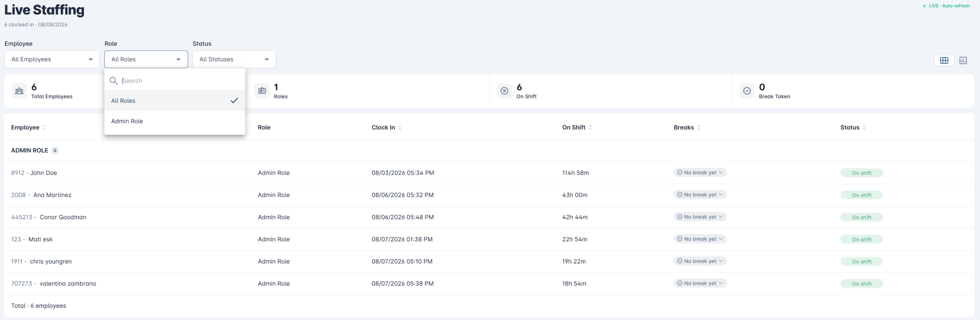Expand valentina zambrano's No break yet dropdown

(700, 283)
